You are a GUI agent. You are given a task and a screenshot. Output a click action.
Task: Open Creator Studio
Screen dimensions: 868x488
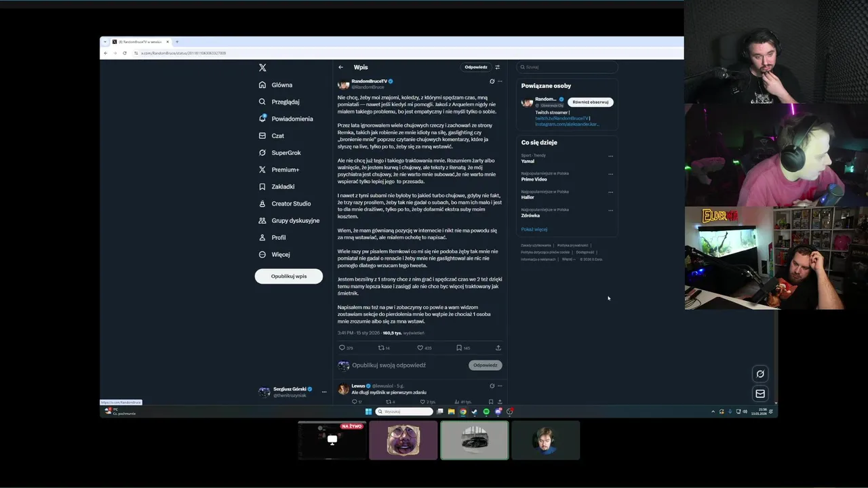click(x=285, y=203)
